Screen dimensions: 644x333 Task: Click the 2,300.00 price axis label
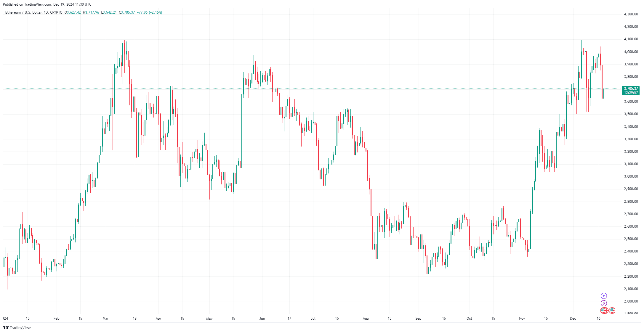click(631, 264)
